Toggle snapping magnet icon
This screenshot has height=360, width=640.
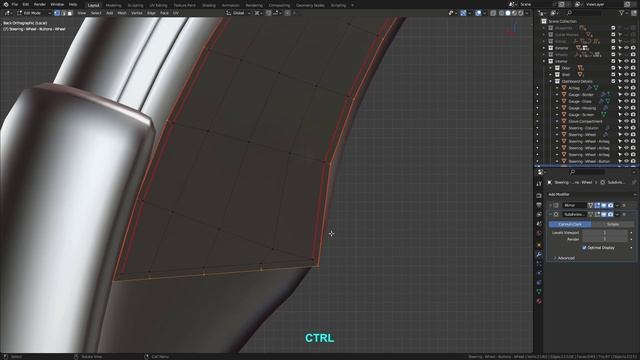click(x=269, y=13)
